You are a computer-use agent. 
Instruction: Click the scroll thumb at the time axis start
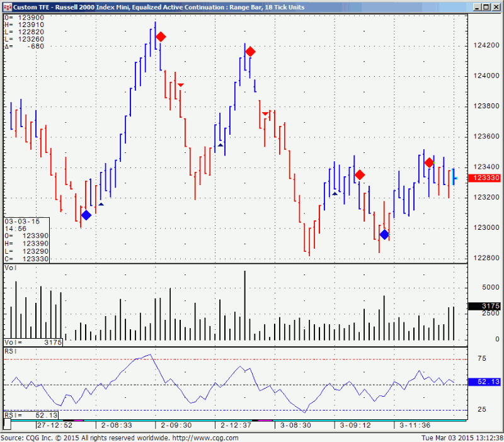7,425
